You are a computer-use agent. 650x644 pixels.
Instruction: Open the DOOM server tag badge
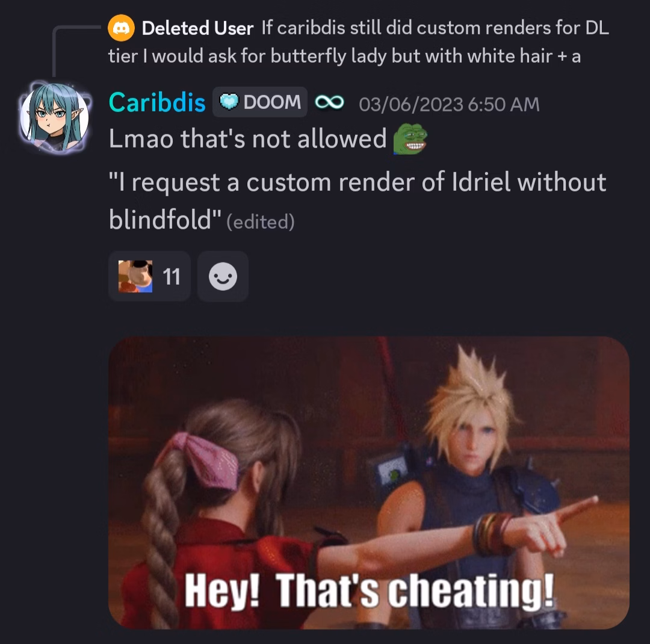(x=260, y=102)
